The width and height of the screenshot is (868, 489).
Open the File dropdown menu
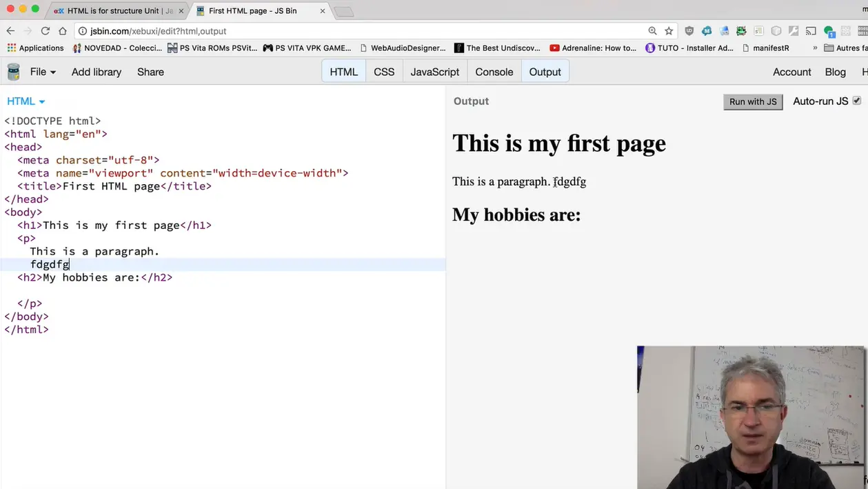tap(43, 72)
